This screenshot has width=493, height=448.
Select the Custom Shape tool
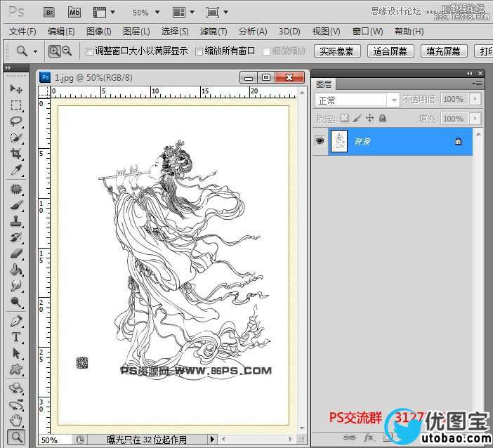tap(15, 369)
